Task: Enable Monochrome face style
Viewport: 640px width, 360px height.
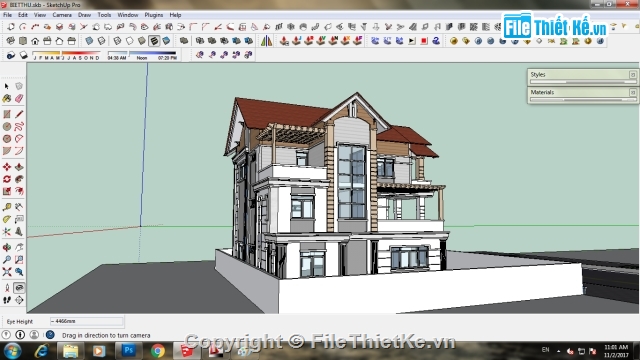Action: (166, 41)
